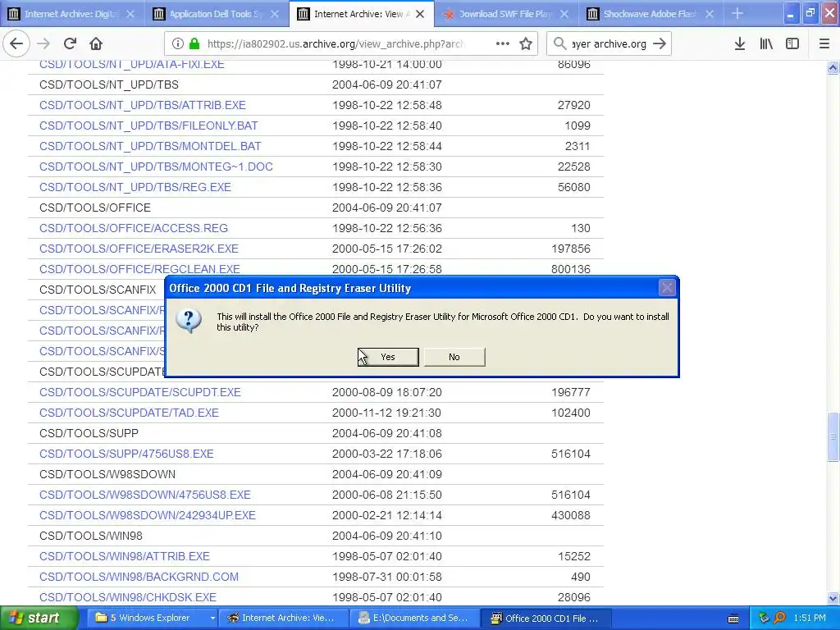Image resolution: width=840 pixels, height=630 pixels.
Task: Open the WIN98/CHKDSK.EXE link
Action: pyautogui.click(x=127, y=597)
